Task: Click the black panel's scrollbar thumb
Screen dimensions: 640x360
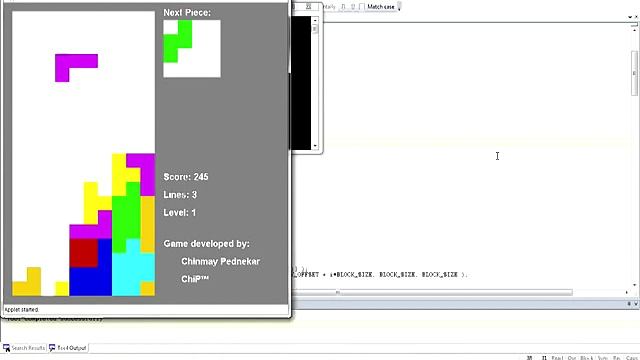Action: click(315, 29)
